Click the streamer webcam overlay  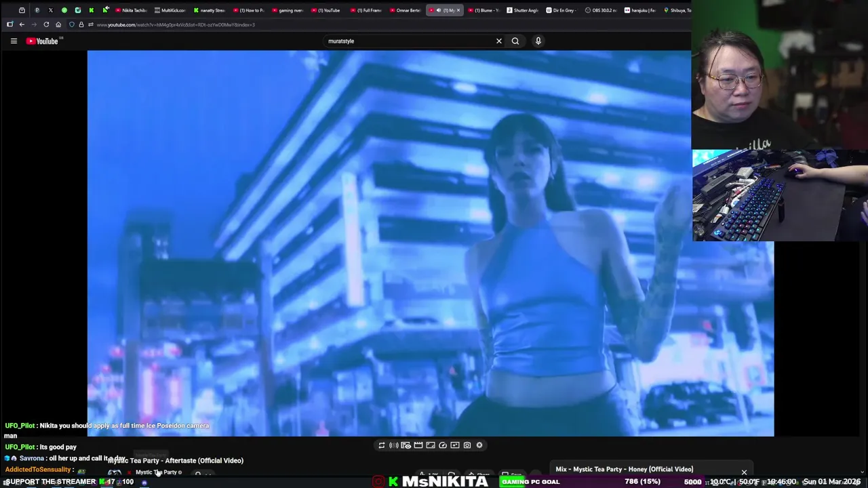pyautogui.click(x=780, y=75)
